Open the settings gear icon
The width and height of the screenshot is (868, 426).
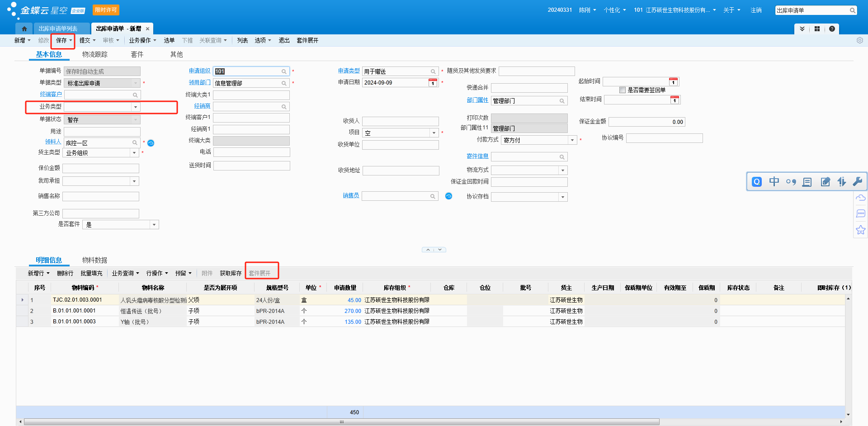[859, 40]
